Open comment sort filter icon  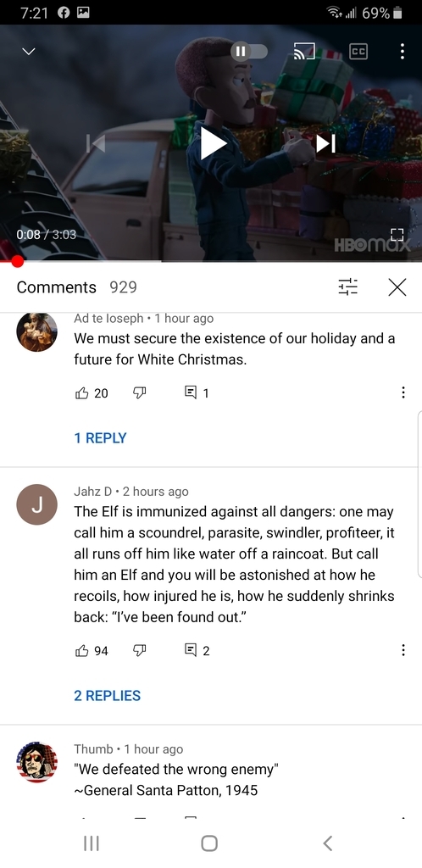click(x=348, y=287)
